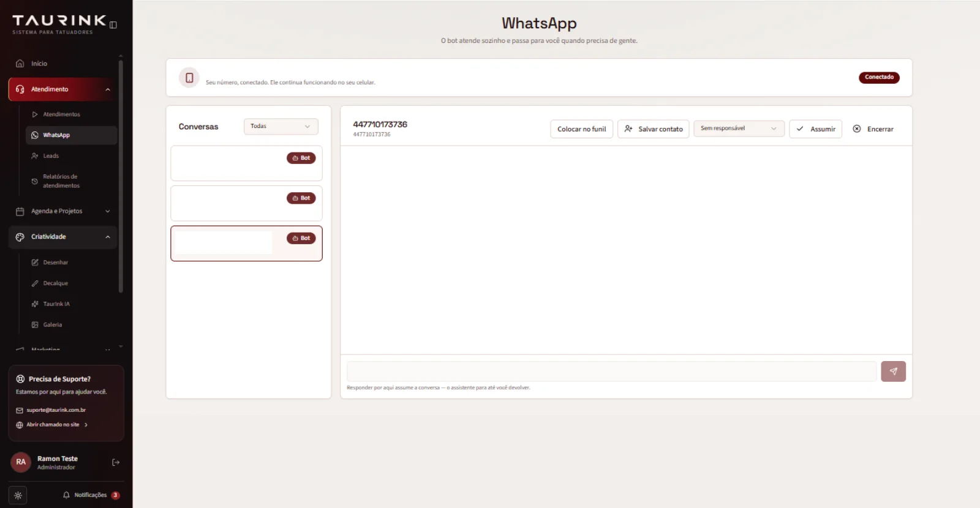The image size is (980, 508).
Task: Collapse the Criatividade section
Action: [62, 237]
